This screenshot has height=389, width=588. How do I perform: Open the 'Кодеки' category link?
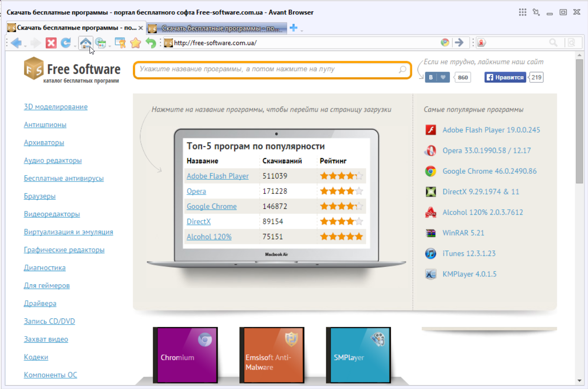36,357
